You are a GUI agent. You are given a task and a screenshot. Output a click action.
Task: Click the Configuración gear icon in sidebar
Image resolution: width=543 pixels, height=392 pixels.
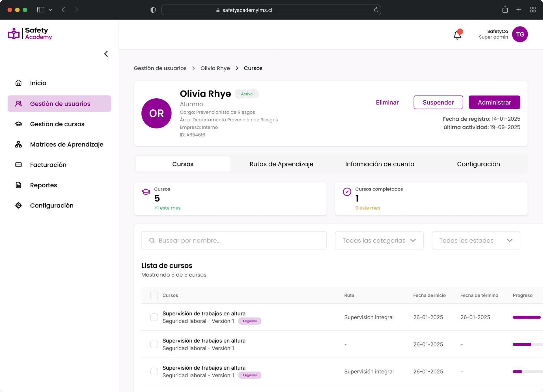[x=18, y=205]
